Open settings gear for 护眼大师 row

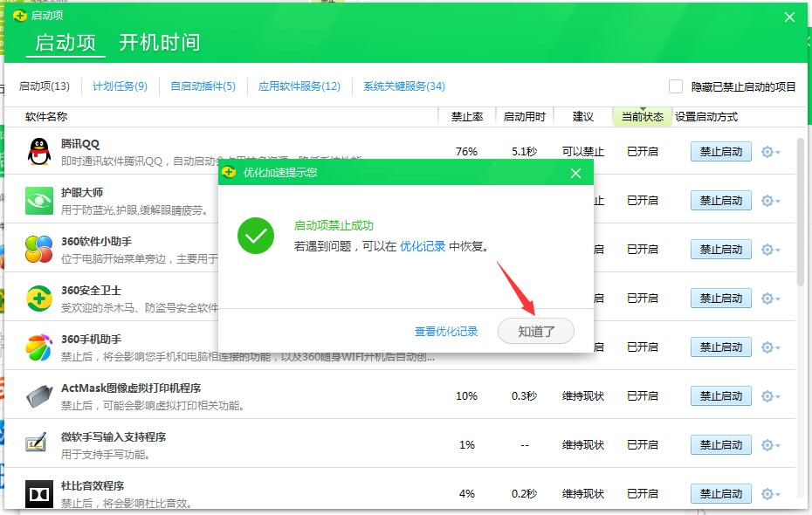771,201
